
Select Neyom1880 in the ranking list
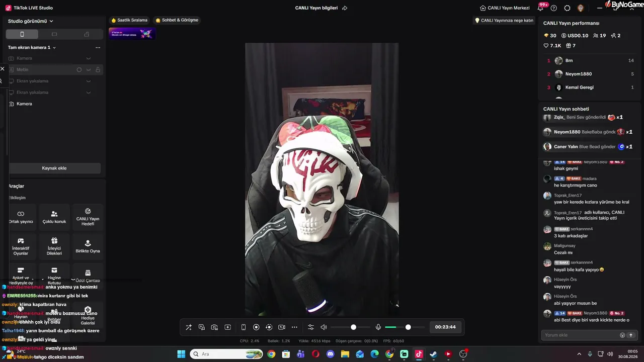coord(590,74)
